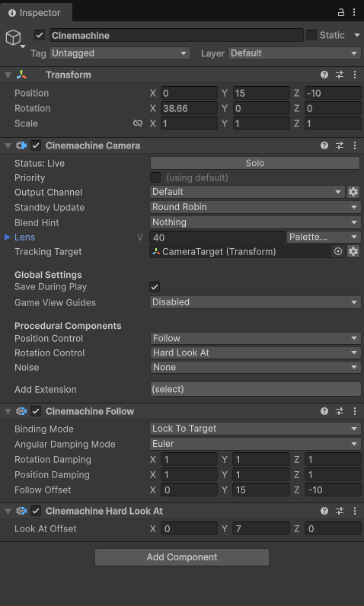Click the Transform component axes icon

pyautogui.click(x=21, y=75)
